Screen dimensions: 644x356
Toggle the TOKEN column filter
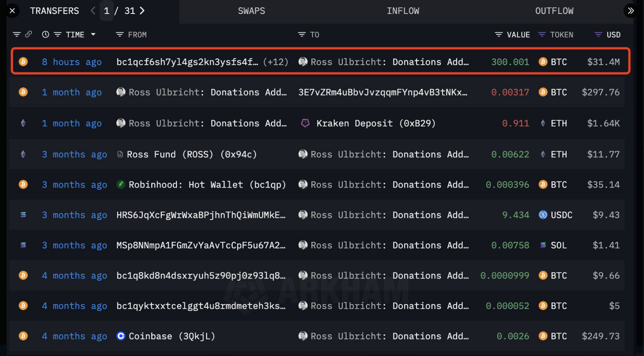(542, 35)
